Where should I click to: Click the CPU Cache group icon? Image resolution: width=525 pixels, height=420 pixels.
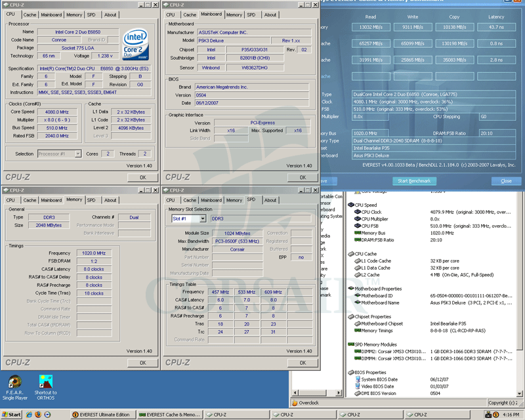(351, 254)
